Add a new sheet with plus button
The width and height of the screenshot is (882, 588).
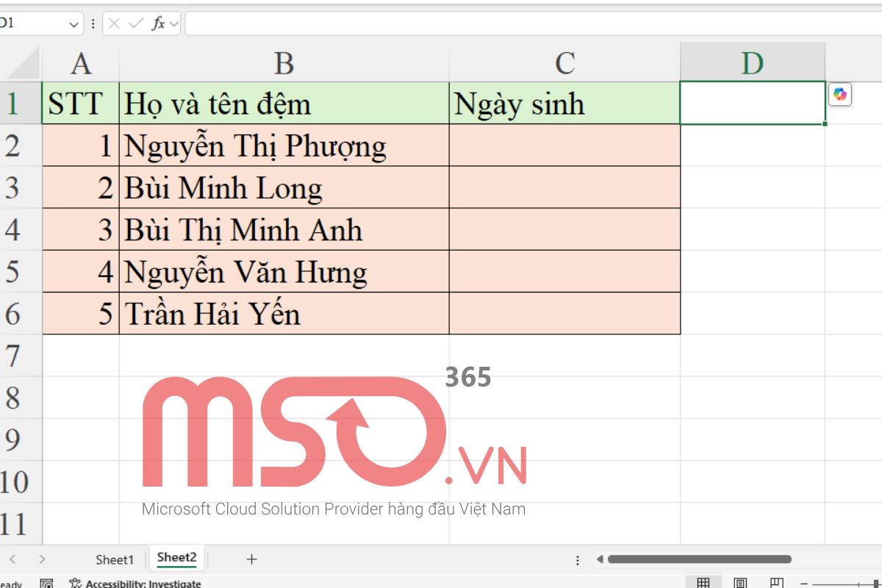pos(251,559)
